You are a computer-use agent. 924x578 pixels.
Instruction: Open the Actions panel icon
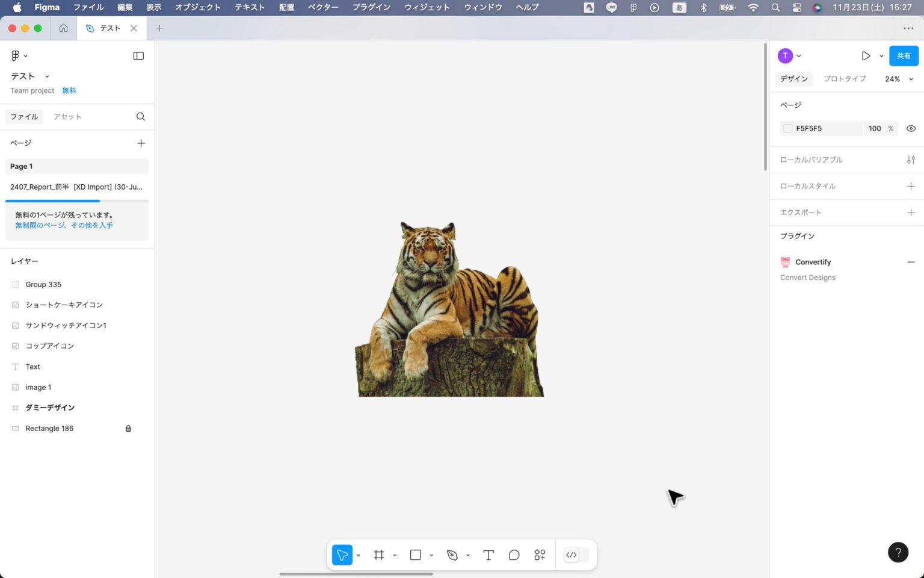point(539,555)
